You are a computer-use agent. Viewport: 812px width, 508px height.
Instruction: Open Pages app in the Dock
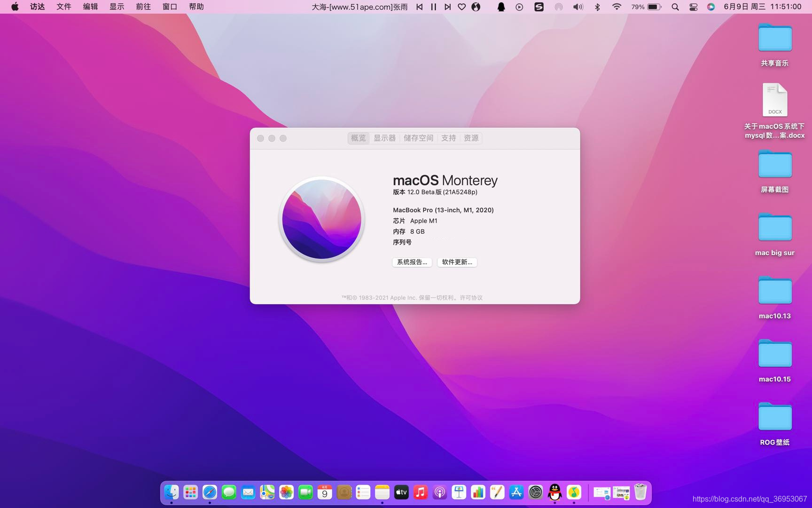click(497, 492)
